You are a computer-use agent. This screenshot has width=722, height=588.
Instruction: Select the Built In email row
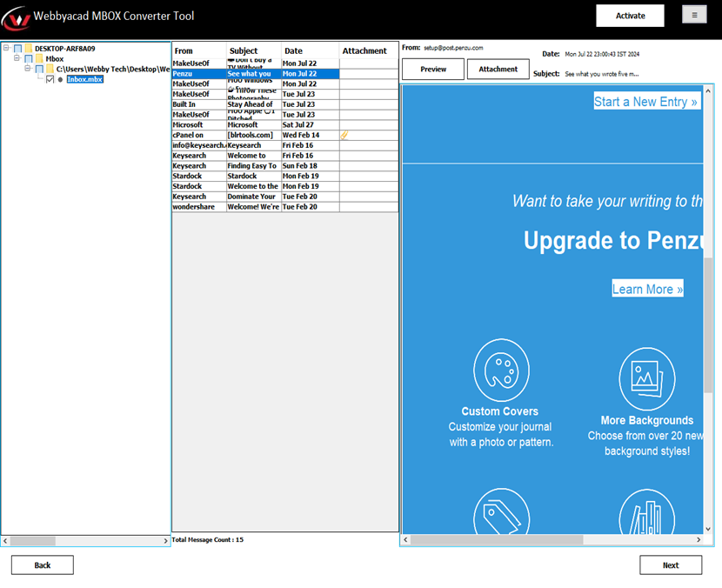coord(285,104)
